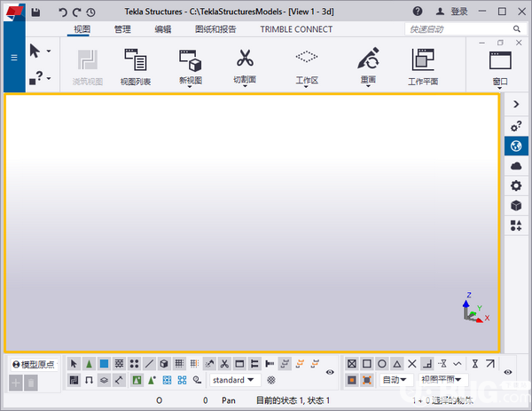The height and width of the screenshot is (411, 532).
Task: Click the hourglass snap icon
Action: tap(475, 364)
